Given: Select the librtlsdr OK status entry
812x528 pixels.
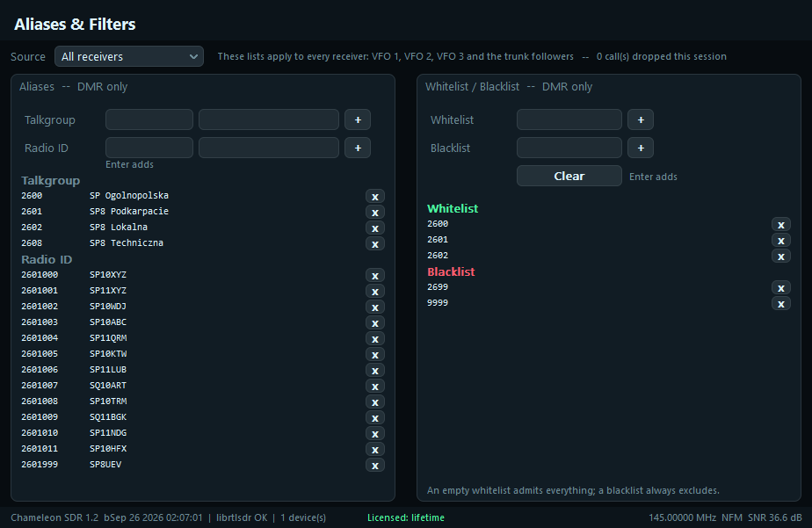Looking at the screenshot, I should 242,517.
